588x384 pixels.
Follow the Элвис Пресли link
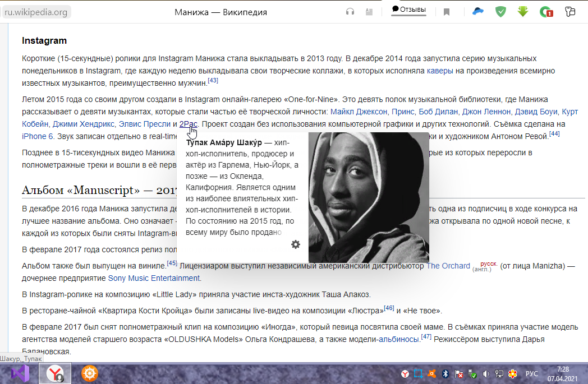[144, 124]
